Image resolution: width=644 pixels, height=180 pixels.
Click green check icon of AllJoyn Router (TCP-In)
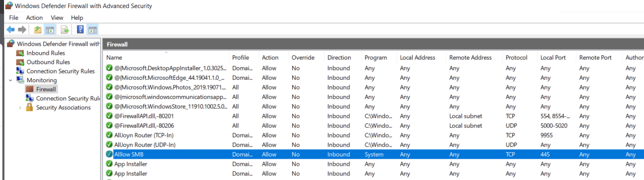(x=109, y=135)
